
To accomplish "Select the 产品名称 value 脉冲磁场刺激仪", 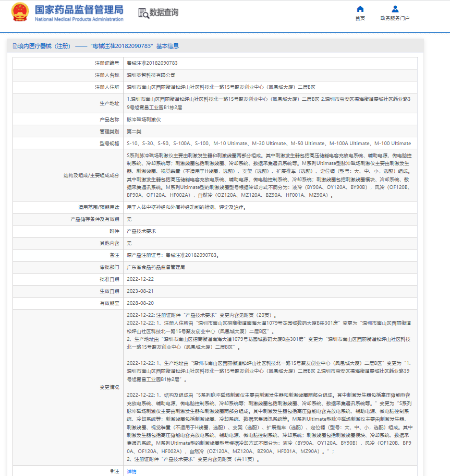I will pos(144,119).
